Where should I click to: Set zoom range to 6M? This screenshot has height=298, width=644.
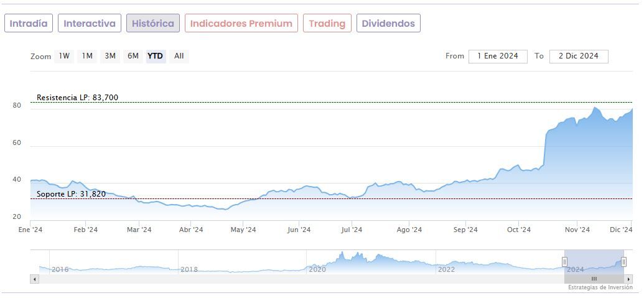(133, 56)
